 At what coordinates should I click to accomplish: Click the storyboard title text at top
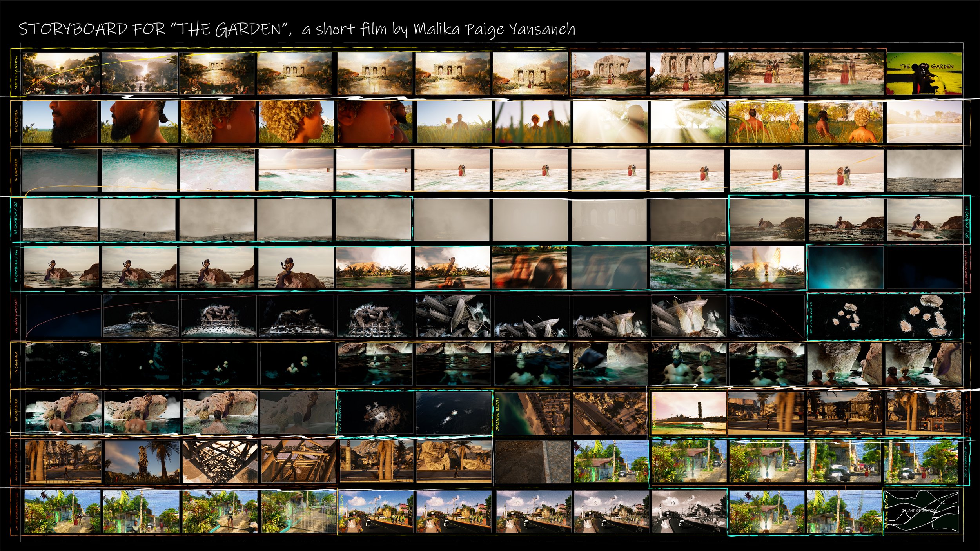(297, 29)
